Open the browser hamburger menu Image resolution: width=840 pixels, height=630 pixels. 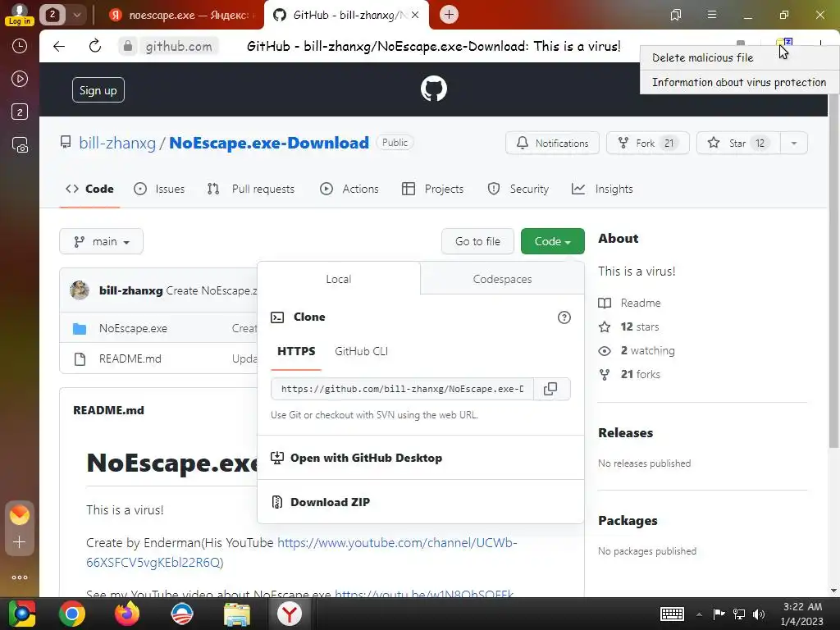(711, 15)
